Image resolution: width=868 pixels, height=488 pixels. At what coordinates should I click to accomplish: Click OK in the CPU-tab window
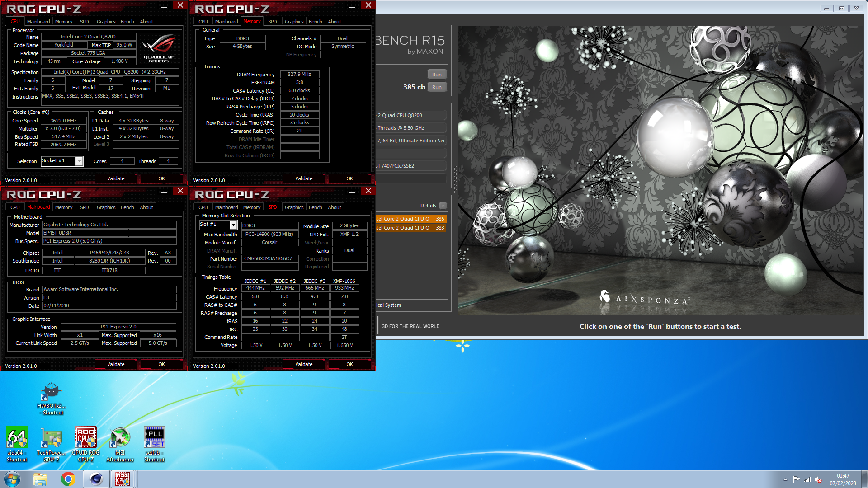[161, 178]
